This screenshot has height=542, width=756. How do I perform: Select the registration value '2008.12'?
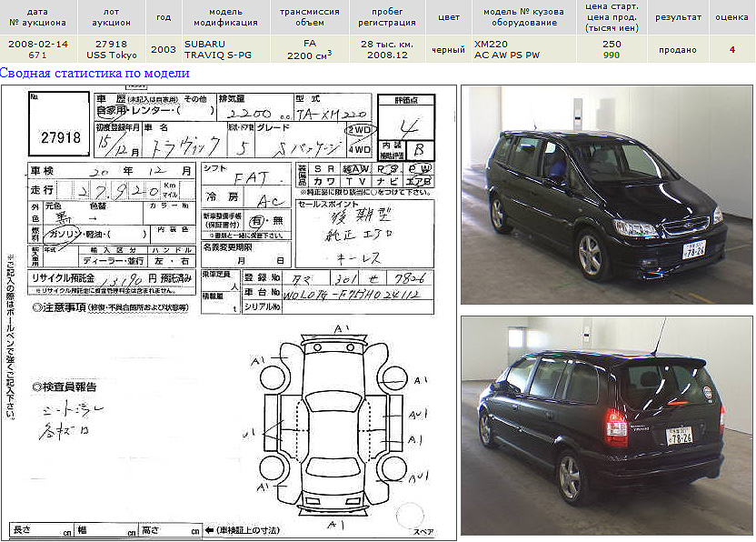(387, 55)
